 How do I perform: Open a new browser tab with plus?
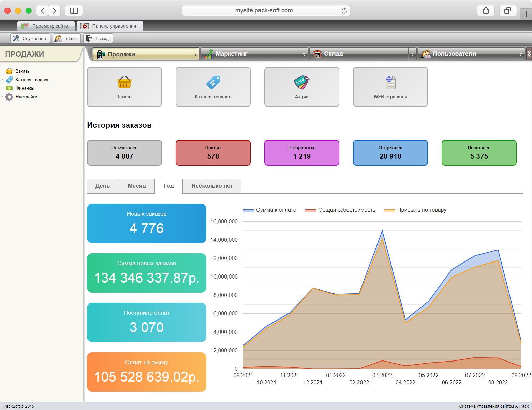526,14
